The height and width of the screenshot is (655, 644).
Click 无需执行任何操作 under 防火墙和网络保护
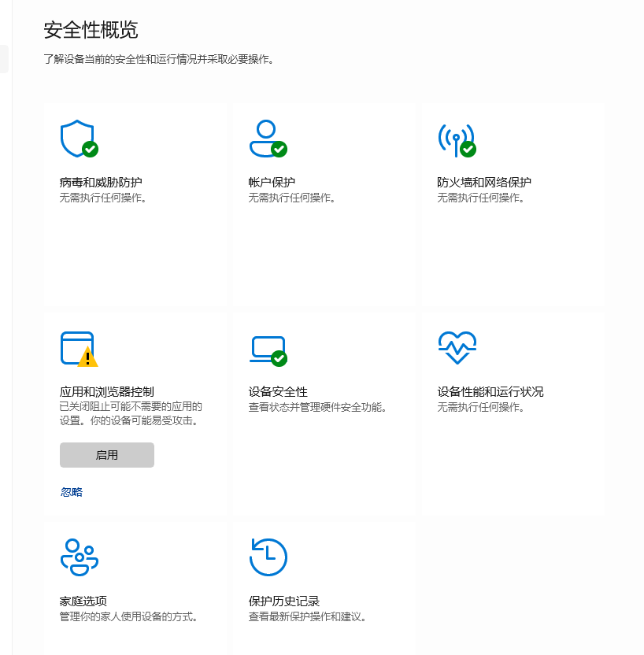coord(481,198)
